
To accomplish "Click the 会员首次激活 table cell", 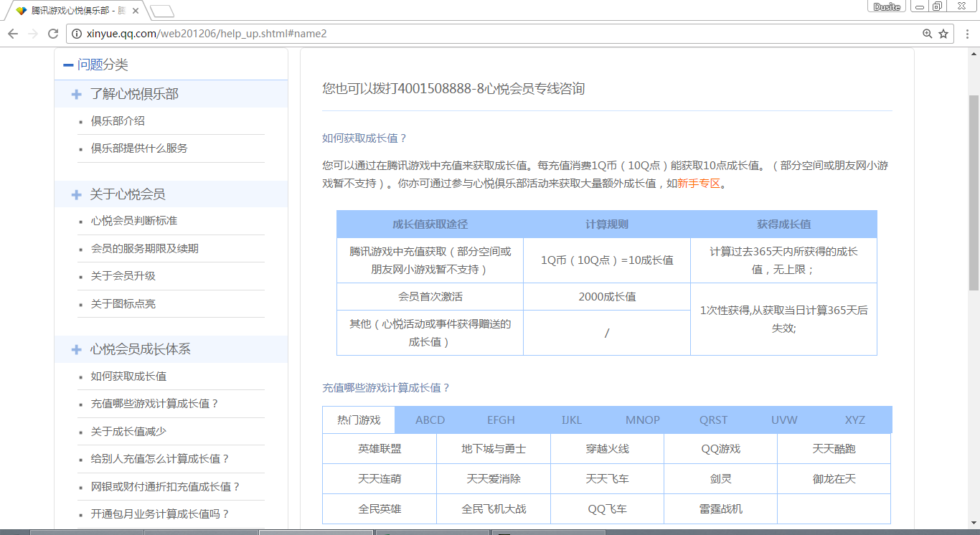I will point(430,297).
